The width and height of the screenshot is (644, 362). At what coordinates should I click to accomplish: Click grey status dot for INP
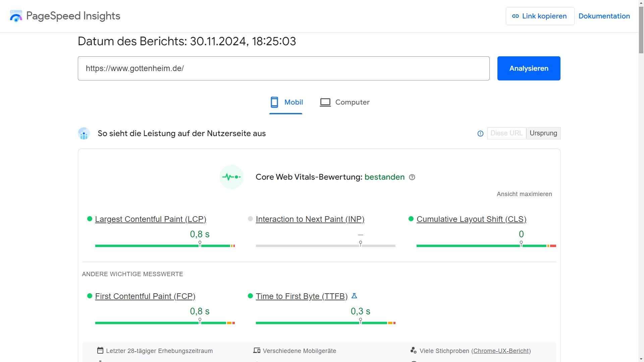coord(250,219)
